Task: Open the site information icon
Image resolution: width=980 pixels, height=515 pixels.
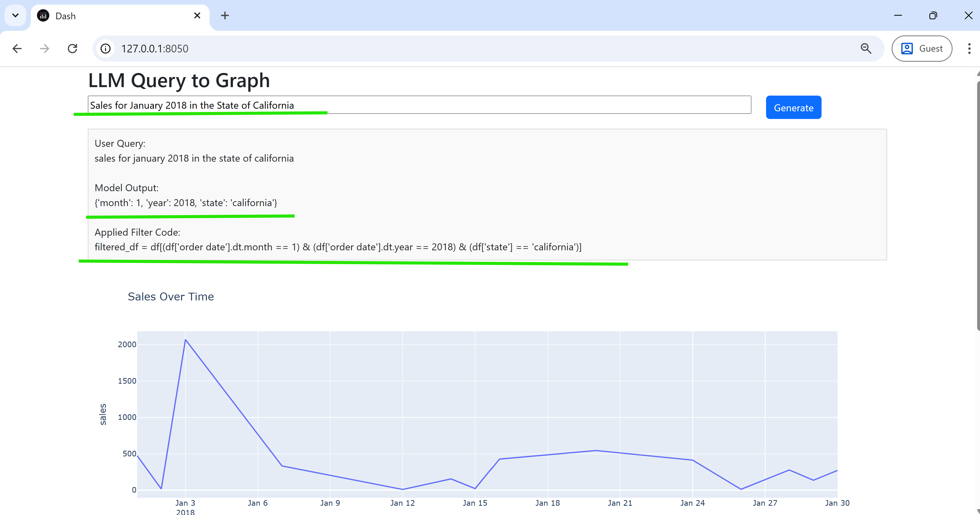Action: click(x=105, y=49)
